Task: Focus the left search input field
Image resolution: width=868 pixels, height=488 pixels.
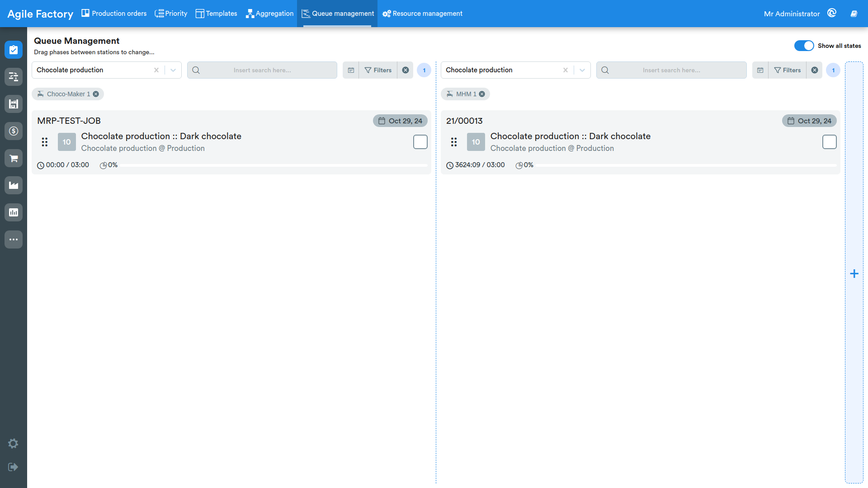Action: coord(262,70)
